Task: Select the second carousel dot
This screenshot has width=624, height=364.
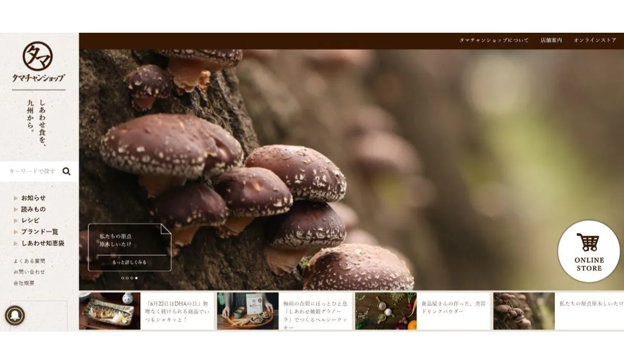Action: tap(127, 278)
